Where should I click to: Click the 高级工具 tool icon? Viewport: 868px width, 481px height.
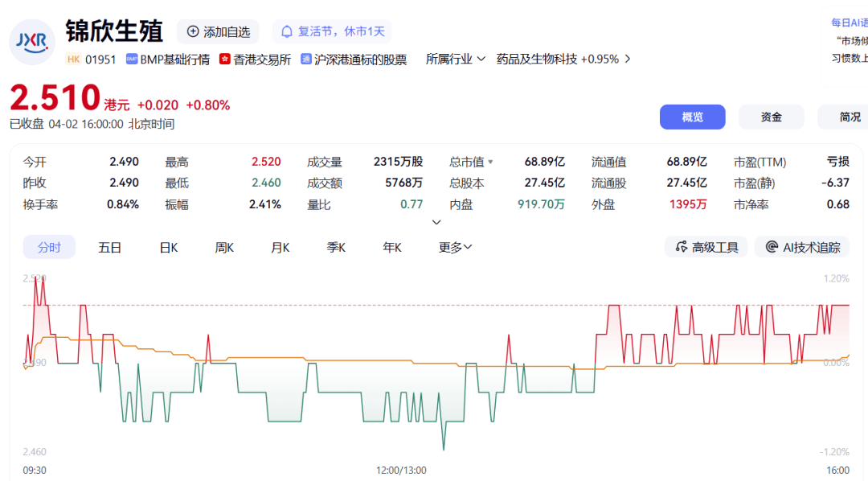tap(682, 247)
